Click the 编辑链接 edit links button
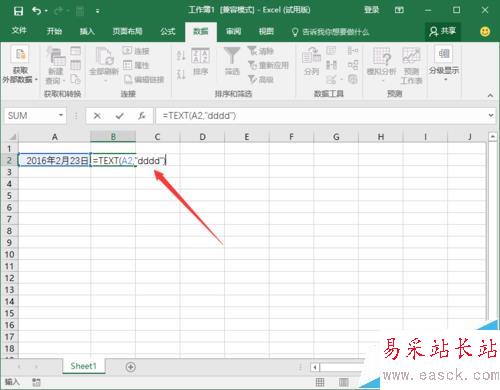500x390 pixels. (144, 79)
